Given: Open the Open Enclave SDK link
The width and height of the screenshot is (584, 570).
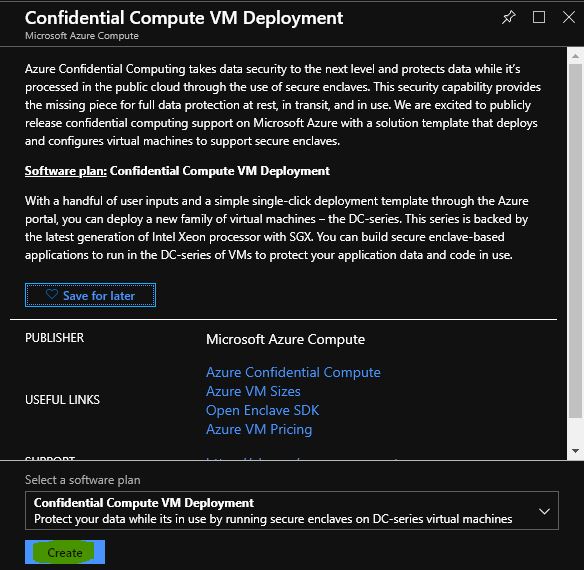Looking at the screenshot, I should click(x=263, y=410).
